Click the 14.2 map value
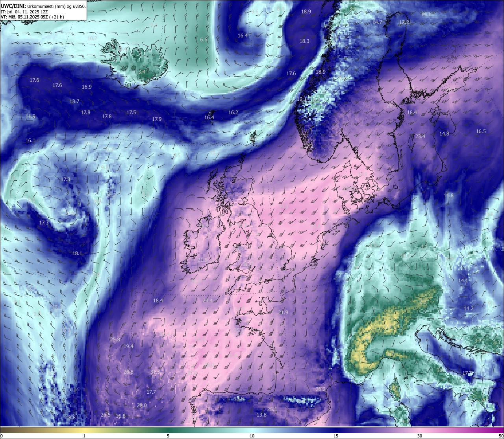This screenshot has width=504, height=439. coord(469,308)
